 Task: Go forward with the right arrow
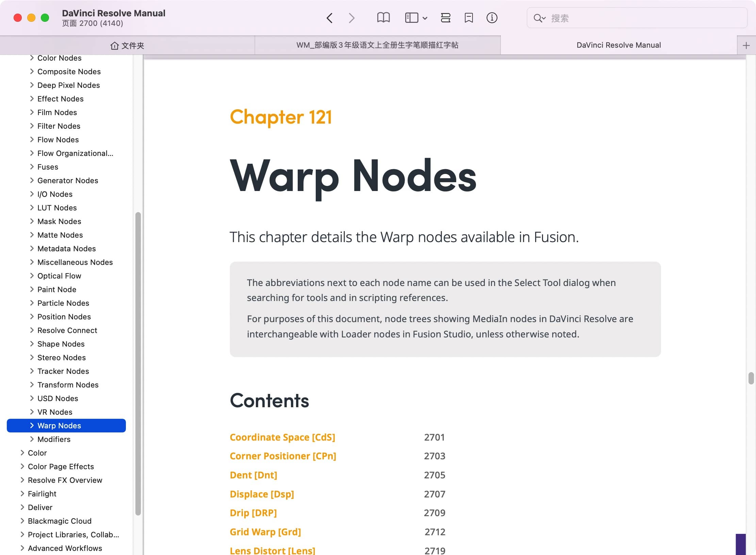tap(352, 18)
